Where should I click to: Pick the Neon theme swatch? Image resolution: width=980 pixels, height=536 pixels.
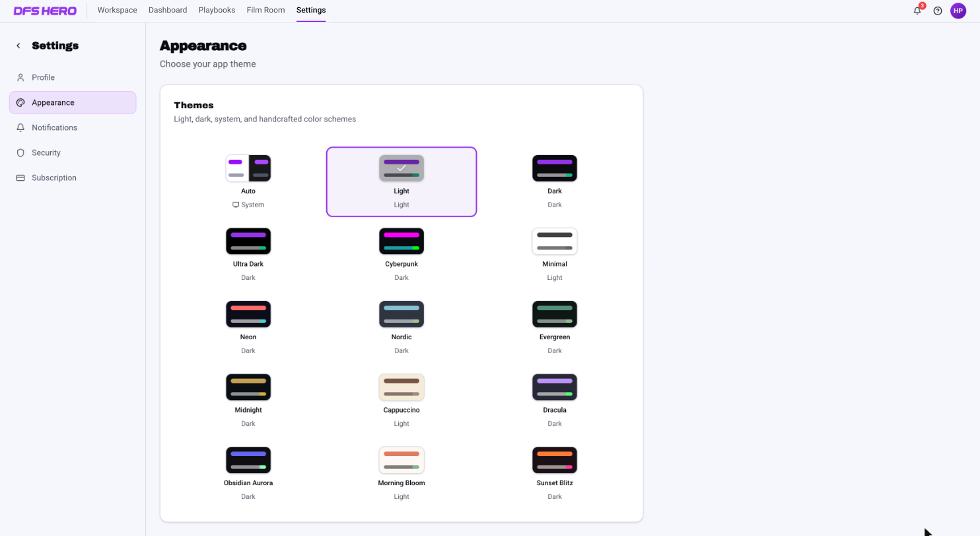point(248,314)
